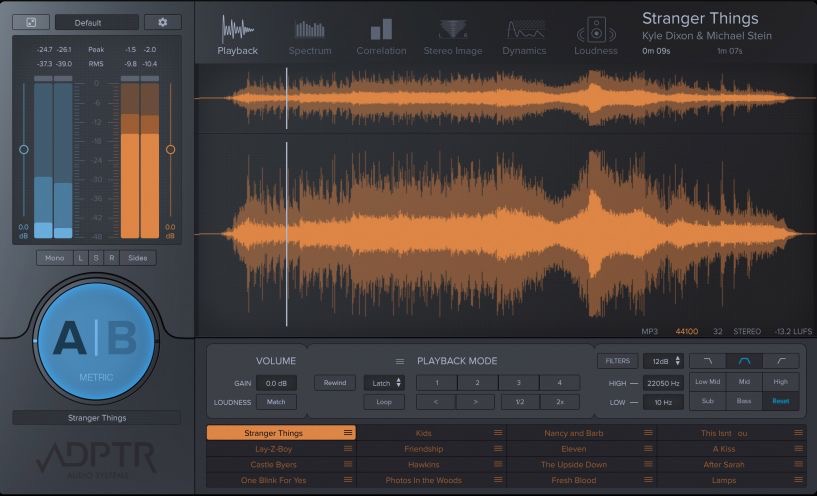Open the Playback view
Image resolution: width=817 pixels, height=496 pixels.
[x=238, y=35]
